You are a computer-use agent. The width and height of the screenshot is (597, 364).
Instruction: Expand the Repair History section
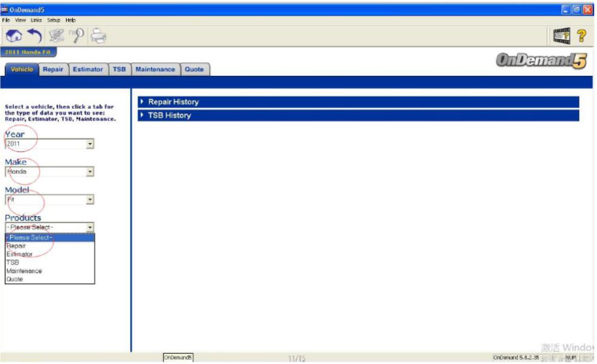(173, 102)
